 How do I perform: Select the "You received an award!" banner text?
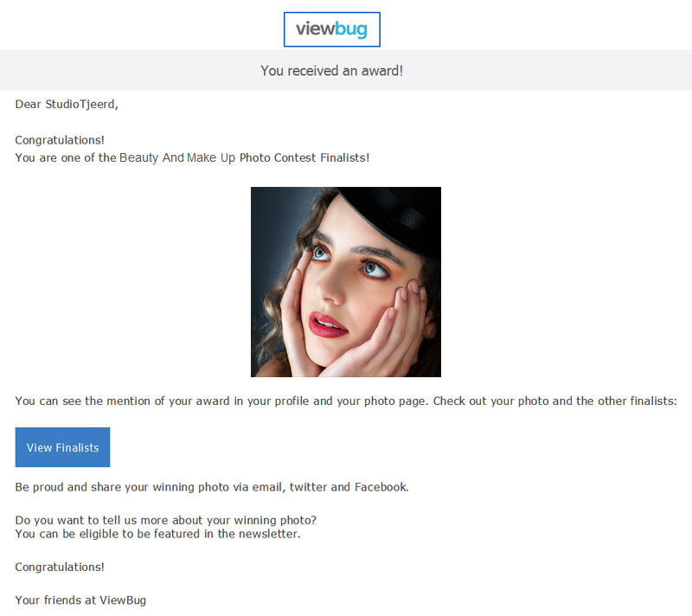pyautogui.click(x=332, y=71)
